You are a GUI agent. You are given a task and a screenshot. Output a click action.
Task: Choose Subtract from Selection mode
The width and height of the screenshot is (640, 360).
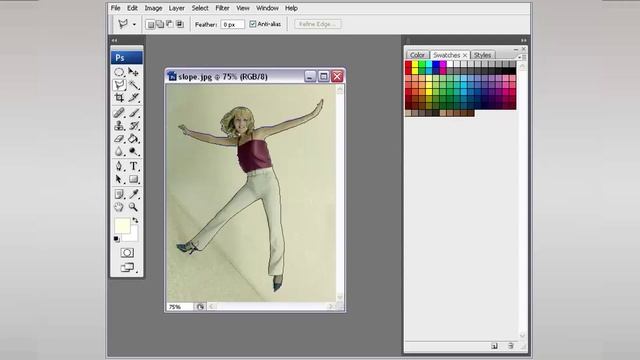click(x=170, y=24)
